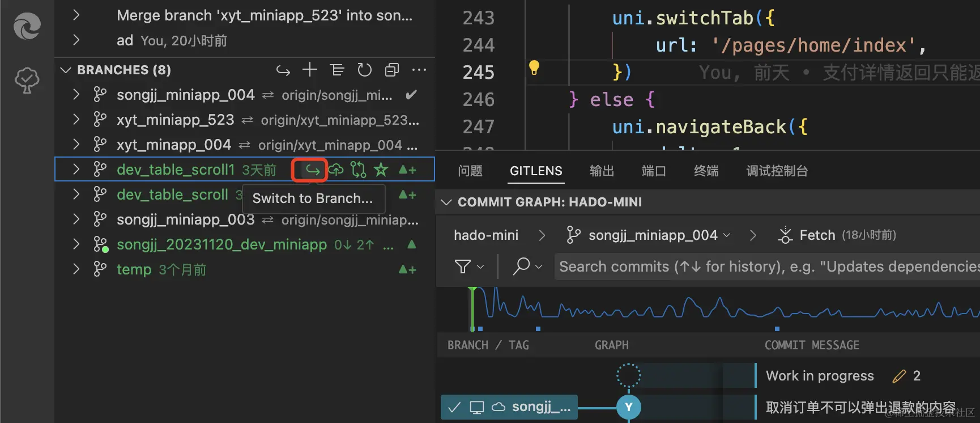Open the GitLens tree activity bar icon
980x423 pixels.
click(27, 80)
